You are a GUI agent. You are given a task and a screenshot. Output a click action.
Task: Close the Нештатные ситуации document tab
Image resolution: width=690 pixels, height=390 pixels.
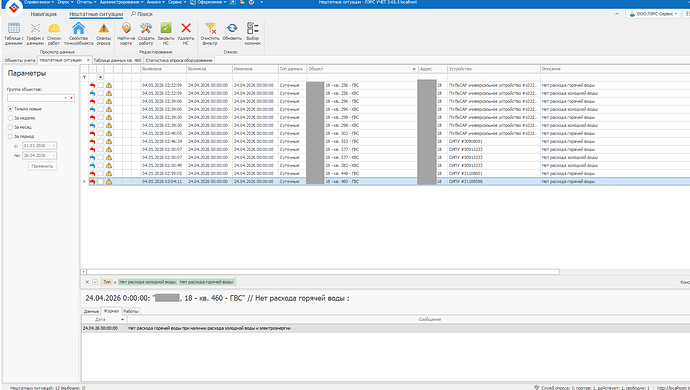(88, 60)
